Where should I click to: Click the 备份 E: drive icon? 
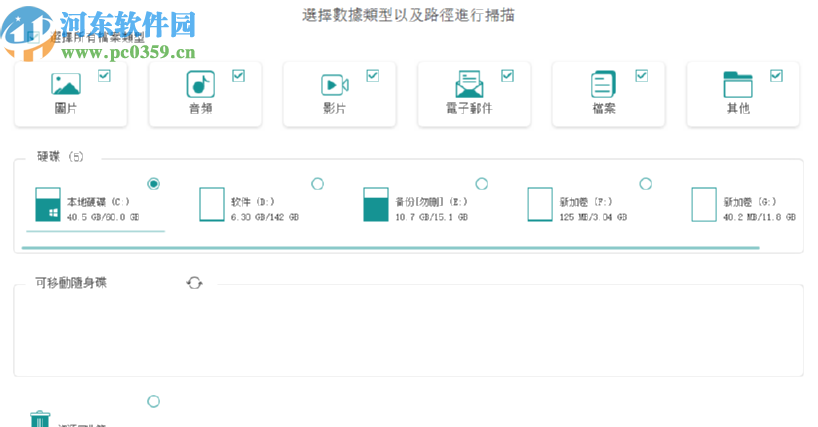[376, 205]
